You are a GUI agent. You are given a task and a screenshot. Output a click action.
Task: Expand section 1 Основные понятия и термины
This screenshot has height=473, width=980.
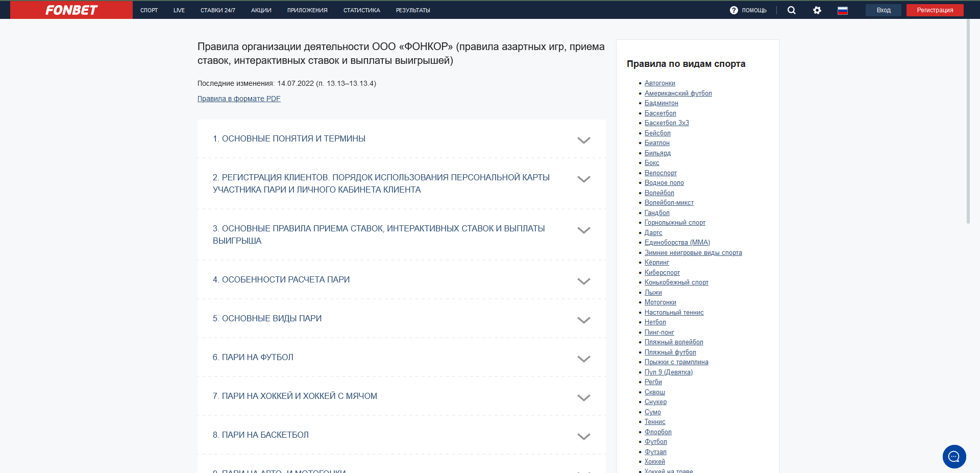click(401, 139)
